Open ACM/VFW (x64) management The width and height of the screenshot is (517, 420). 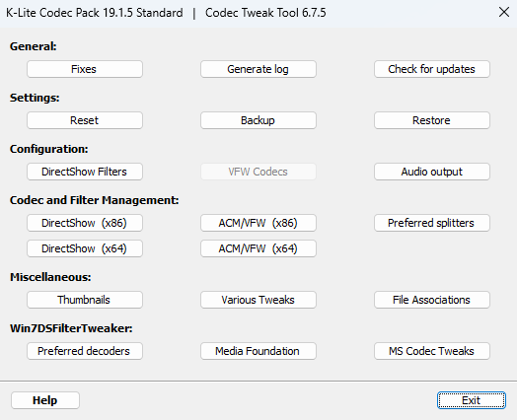[258, 248]
